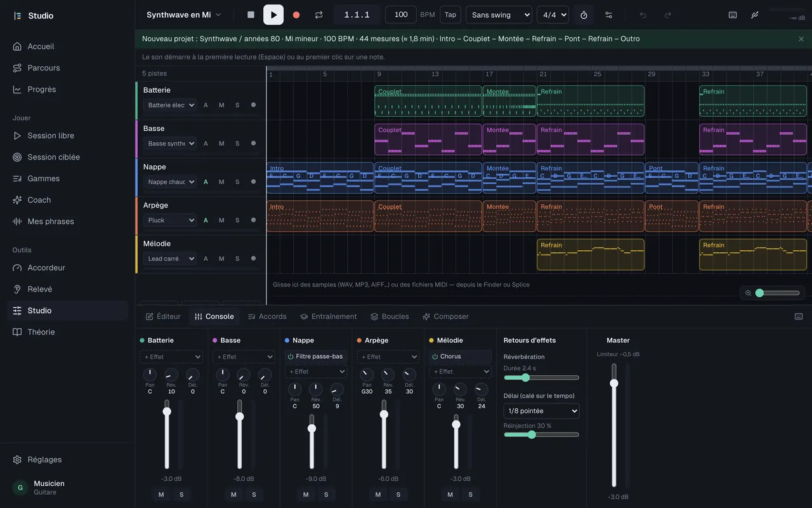Open the Sans swing dropdown
The height and width of the screenshot is (508, 812).
pos(499,15)
